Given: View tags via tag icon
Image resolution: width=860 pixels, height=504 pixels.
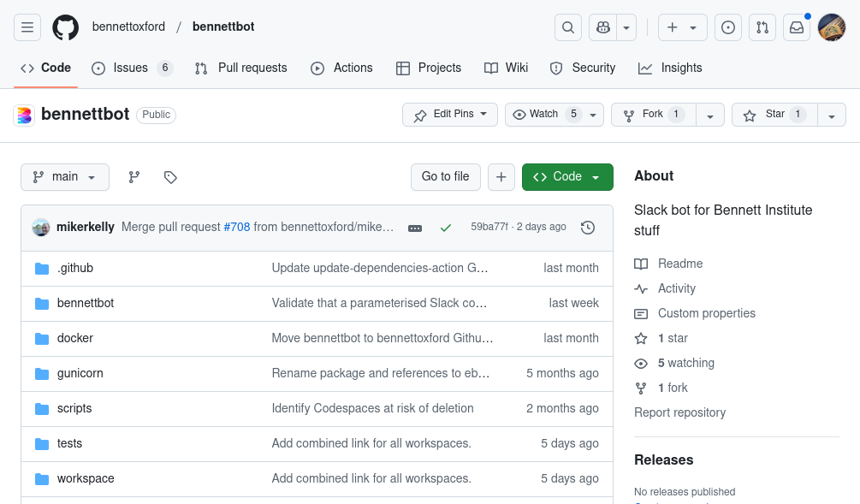Looking at the screenshot, I should [170, 177].
